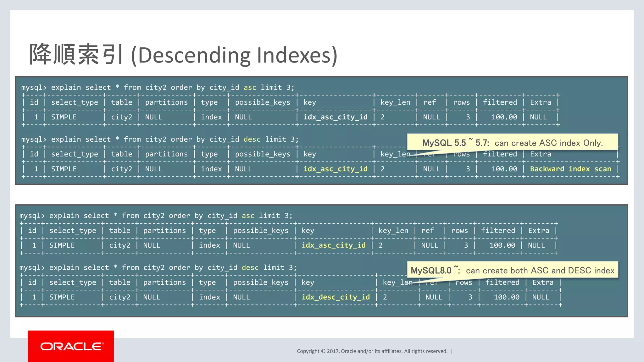644x362 pixels.
Task: Click idx_desc_city_id key value
Action: pos(336,297)
